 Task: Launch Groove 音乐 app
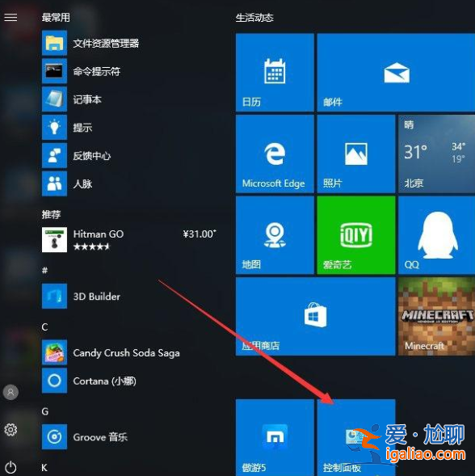pyautogui.click(x=131, y=437)
